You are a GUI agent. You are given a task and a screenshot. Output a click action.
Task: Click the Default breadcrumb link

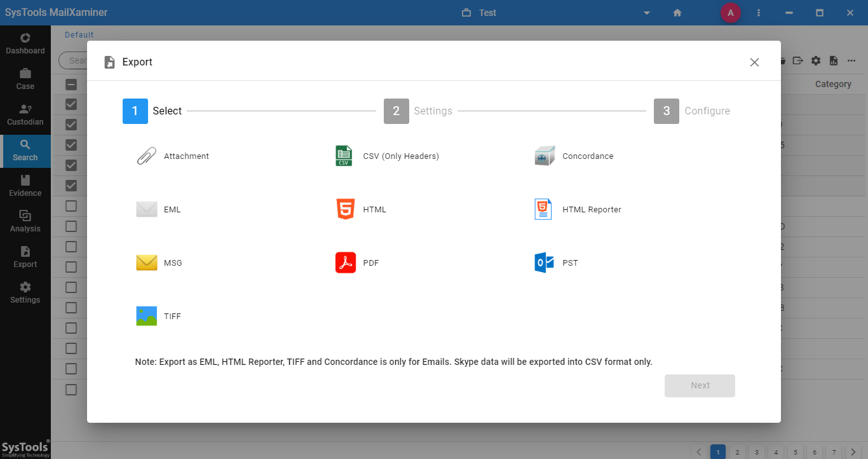(79, 35)
